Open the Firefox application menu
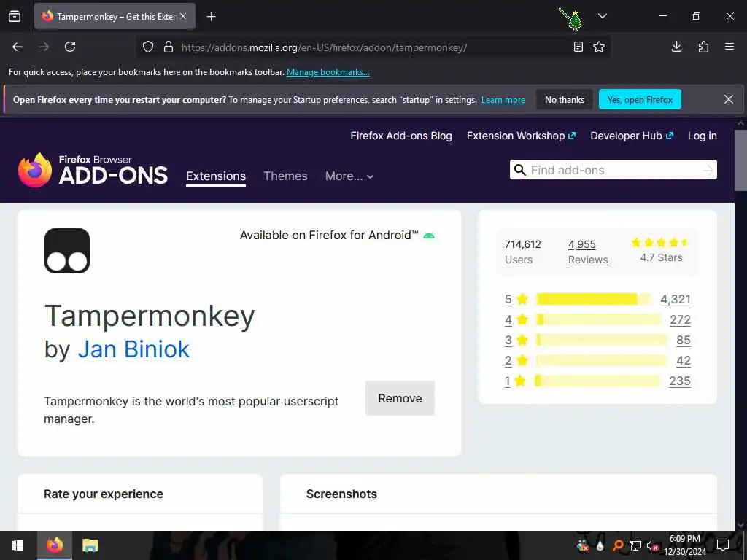The width and height of the screenshot is (747, 560). tap(729, 47)
